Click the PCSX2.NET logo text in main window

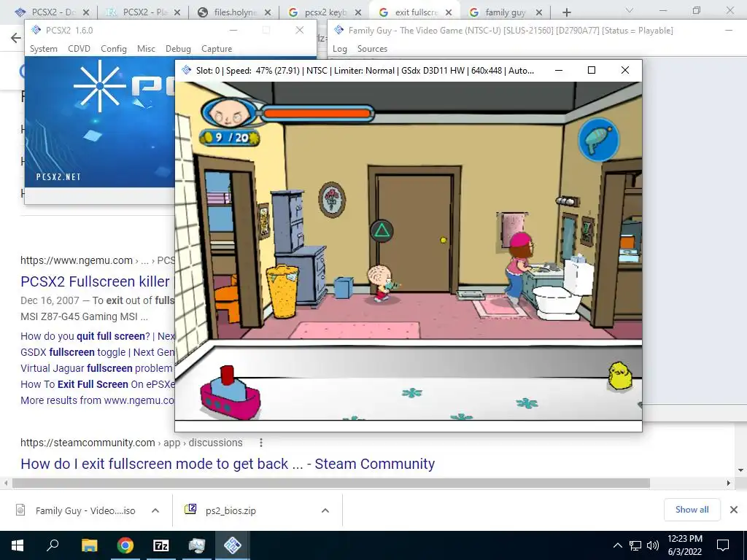pyautogui.click(x=58, y=176)
